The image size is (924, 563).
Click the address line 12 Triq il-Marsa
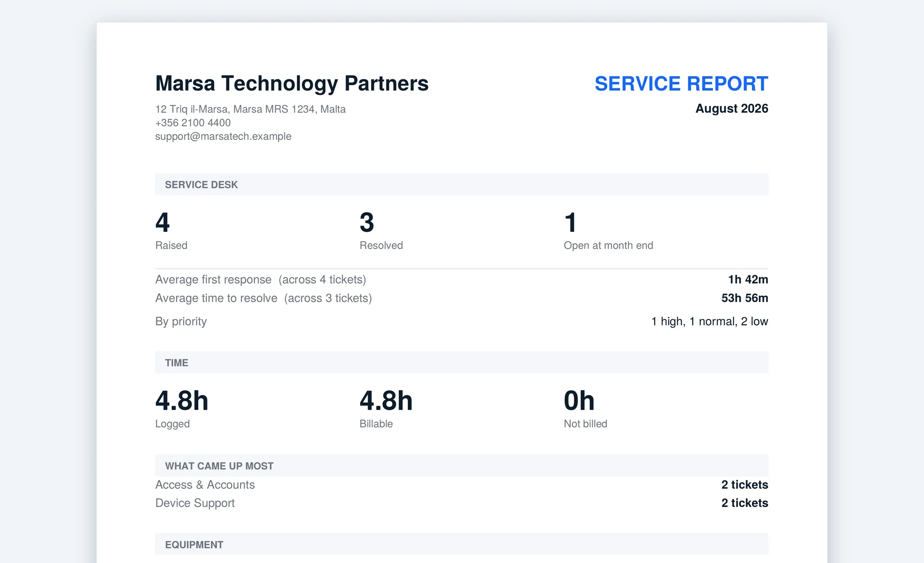click(250, 109)
